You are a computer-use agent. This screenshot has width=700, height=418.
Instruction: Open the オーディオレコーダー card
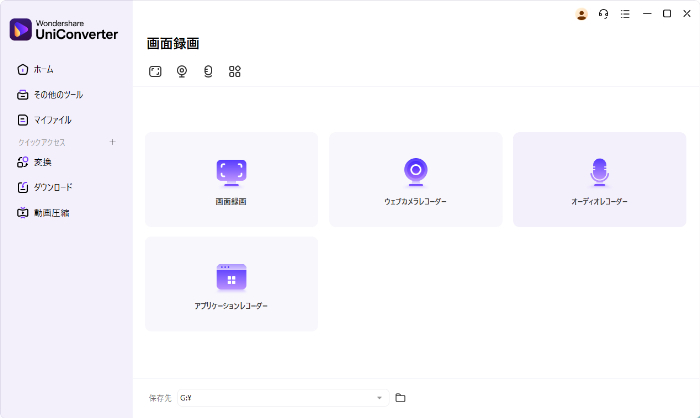pos(600,180)
